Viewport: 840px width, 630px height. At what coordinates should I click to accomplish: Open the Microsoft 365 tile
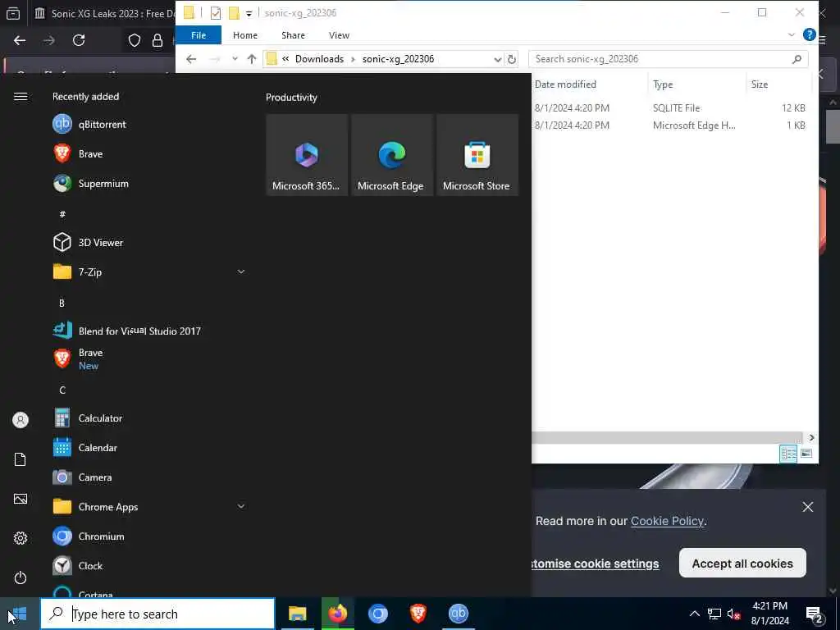pos(307,155)
